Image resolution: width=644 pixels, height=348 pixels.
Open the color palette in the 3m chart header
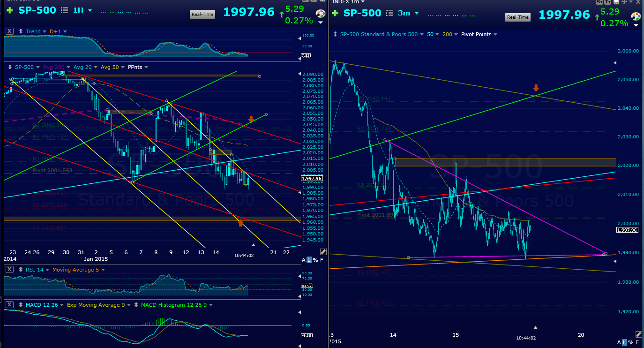coord(636,17)
